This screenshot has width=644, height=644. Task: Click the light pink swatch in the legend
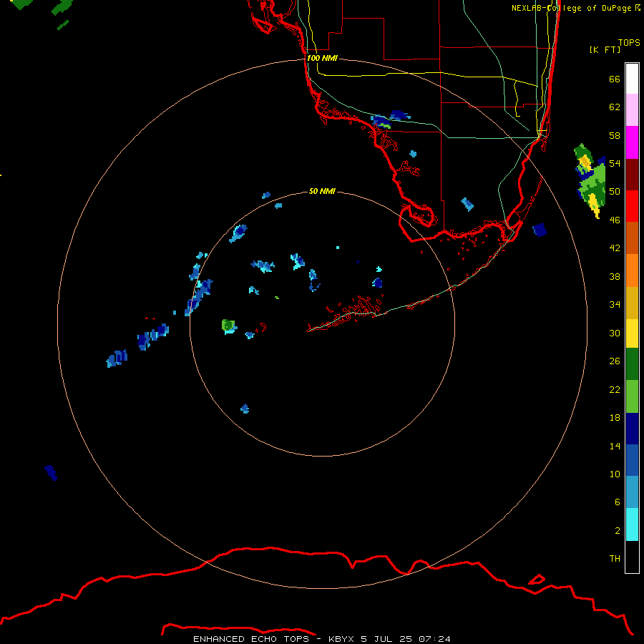click(x=632, y=110)
